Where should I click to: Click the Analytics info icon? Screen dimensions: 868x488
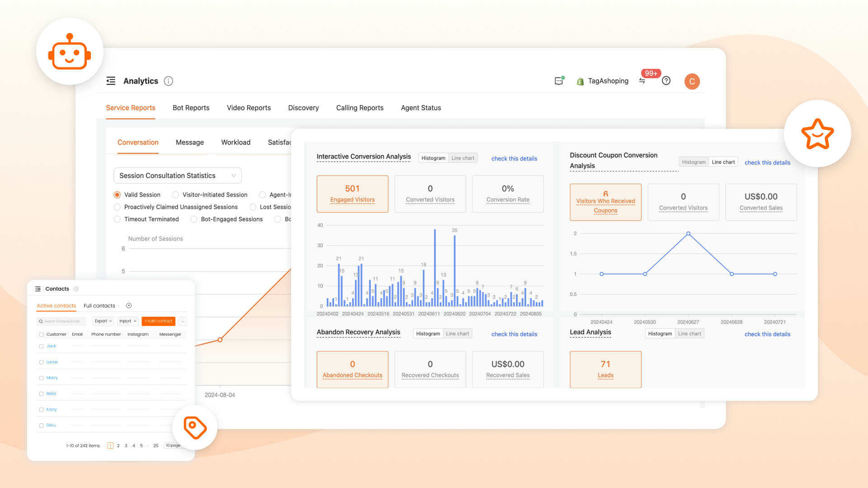[168, 81]
